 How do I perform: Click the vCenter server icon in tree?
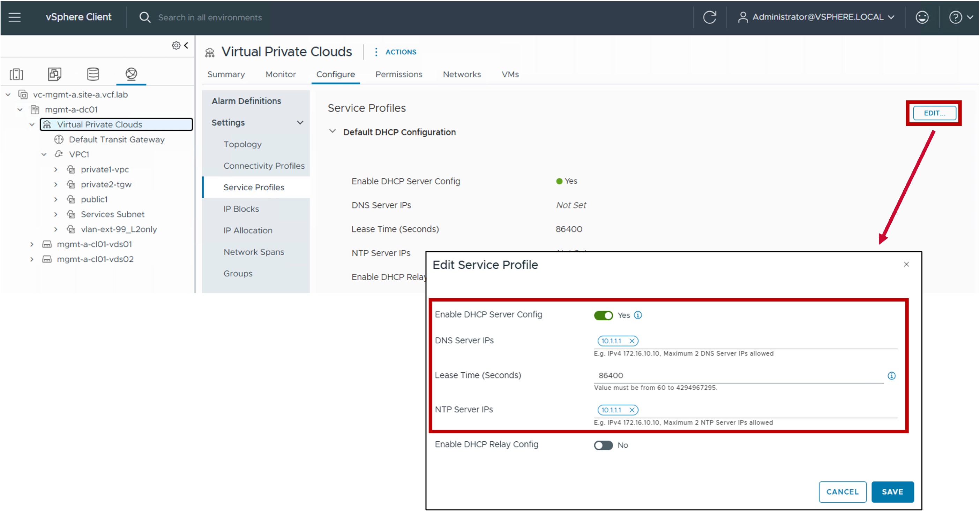(x=23, y=95)
